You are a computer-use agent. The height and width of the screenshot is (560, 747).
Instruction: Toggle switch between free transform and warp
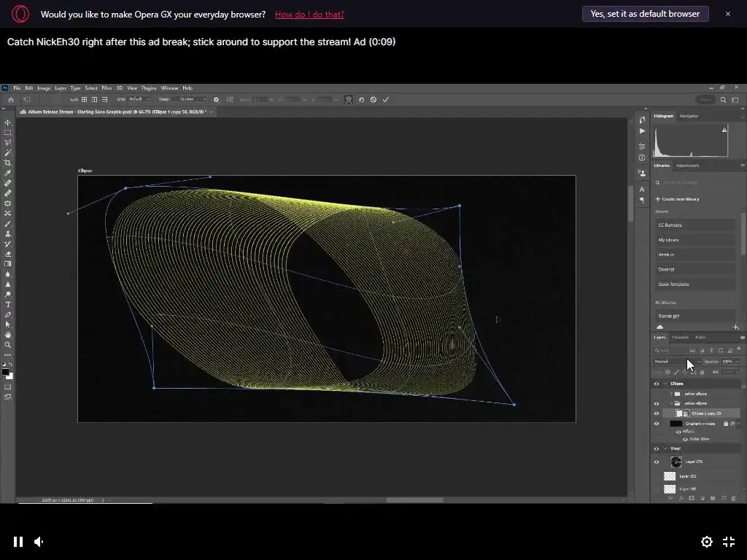tap(349, 99)
